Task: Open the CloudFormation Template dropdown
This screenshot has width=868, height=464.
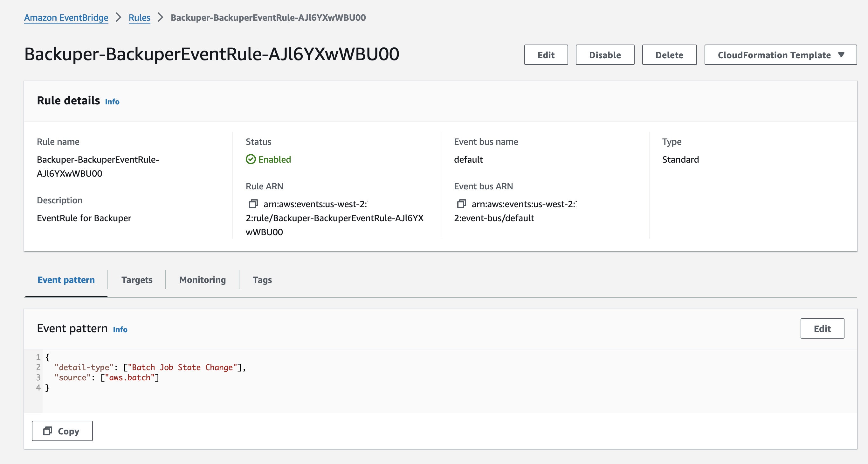Action: (x=780, y=55)
